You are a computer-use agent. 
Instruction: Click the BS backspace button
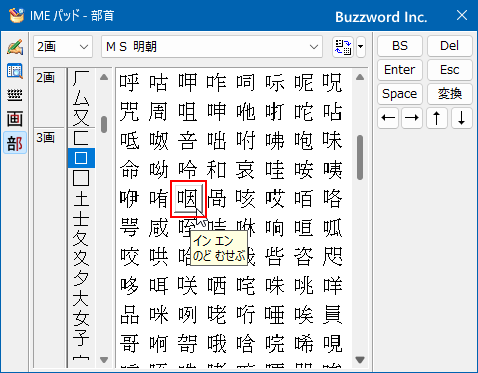coord(400,46)
